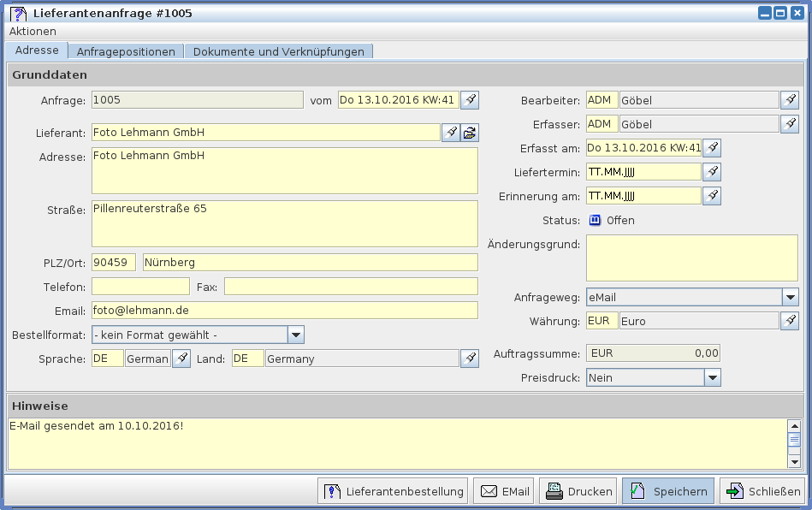Click the lookup icon beside the Lieferant field

451,133
